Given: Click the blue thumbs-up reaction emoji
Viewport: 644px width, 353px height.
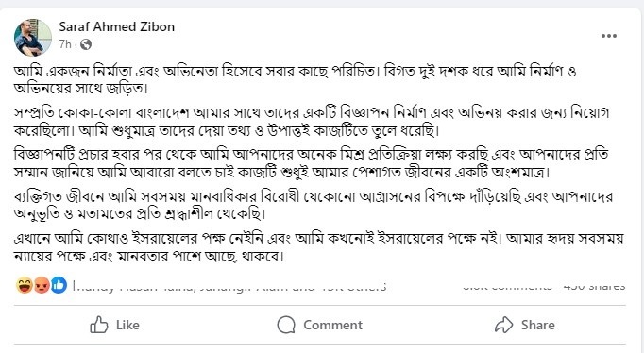Looking at the screenshot, I should [x=59, y=285].
